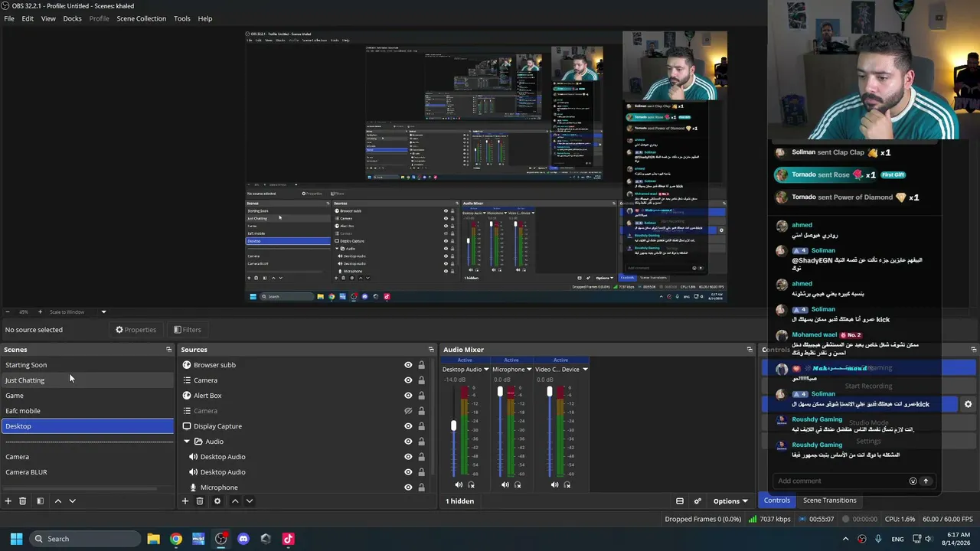Zoom in preview with plus icon
Viewport: 980px width, 551px height.
tap(41, 312)
